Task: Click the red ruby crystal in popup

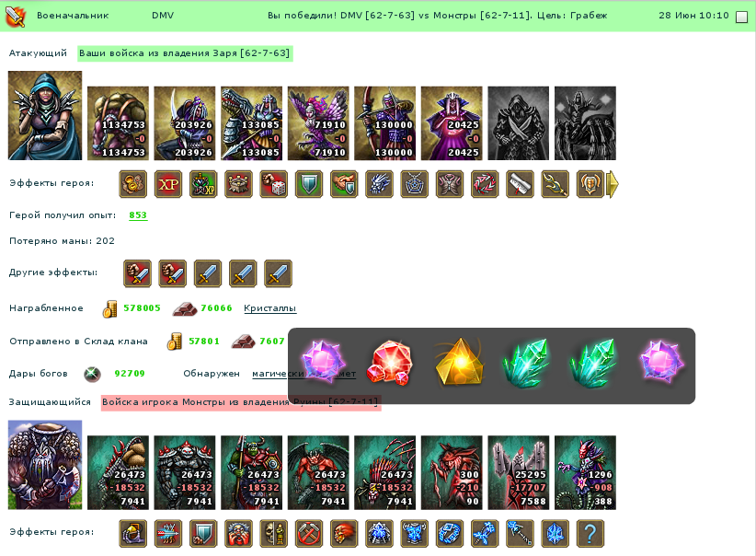Action: coord(390,364)
